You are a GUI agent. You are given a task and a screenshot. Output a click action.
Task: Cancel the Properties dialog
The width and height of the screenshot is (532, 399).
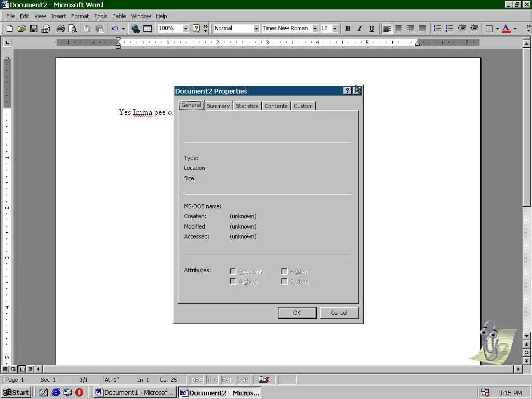(x=339, y=313)
